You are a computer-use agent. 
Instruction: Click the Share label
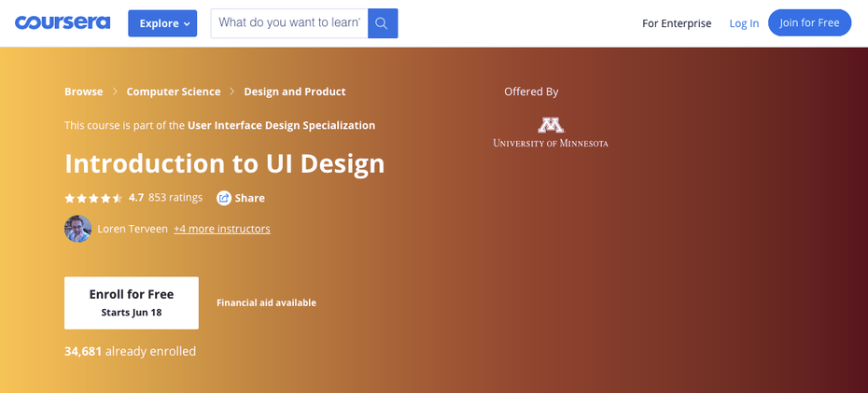(x=249, y=198)
